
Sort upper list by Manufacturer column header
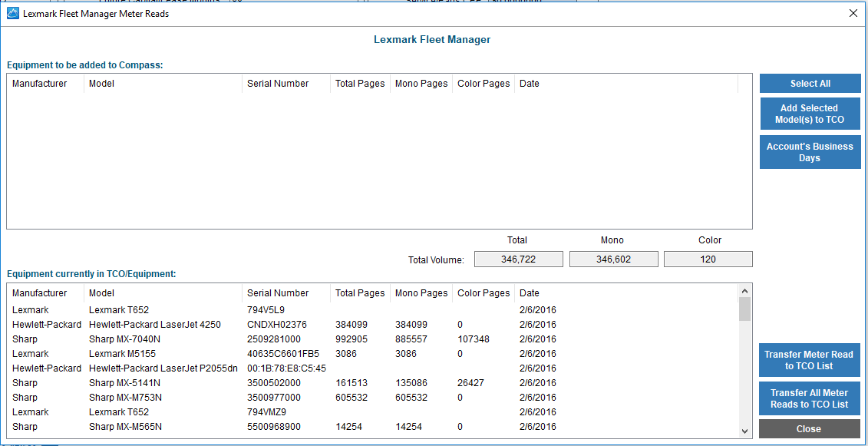45,84
